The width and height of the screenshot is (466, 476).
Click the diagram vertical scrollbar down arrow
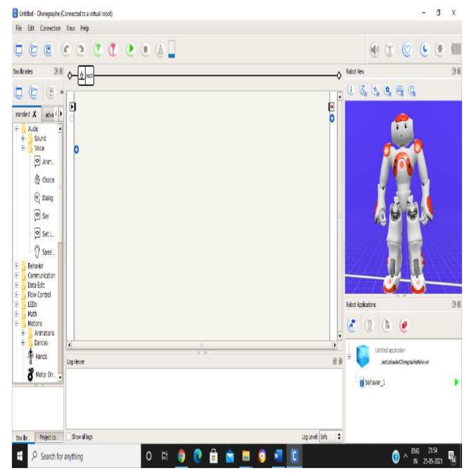tap(340, 336)
